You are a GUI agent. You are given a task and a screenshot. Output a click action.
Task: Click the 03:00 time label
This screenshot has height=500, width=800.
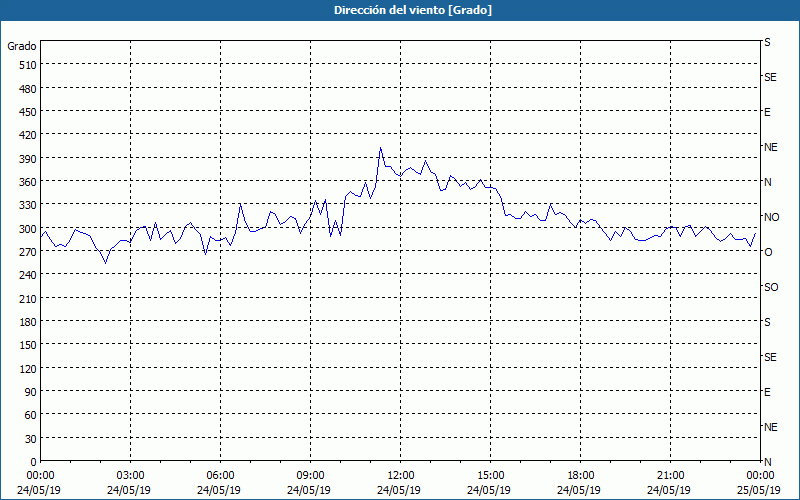130,476
